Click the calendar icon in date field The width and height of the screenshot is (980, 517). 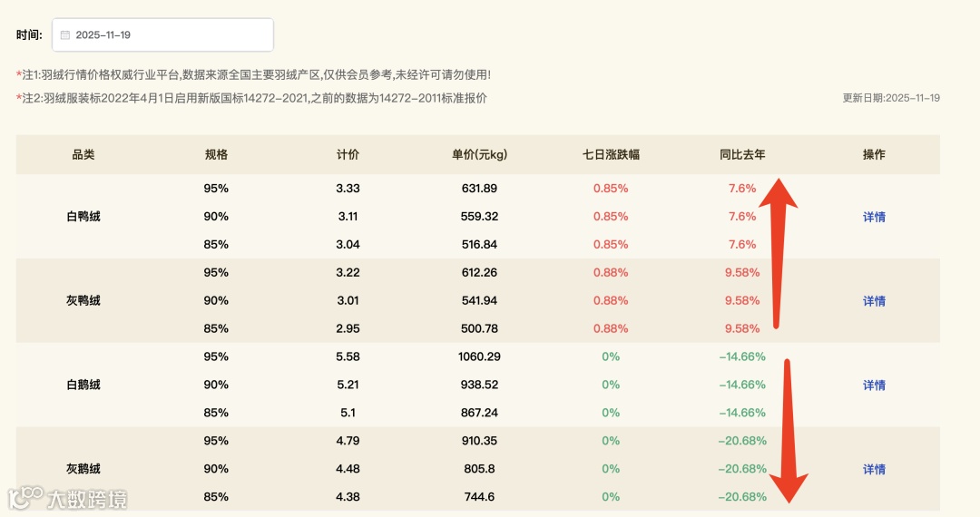(x=65, y=35)
